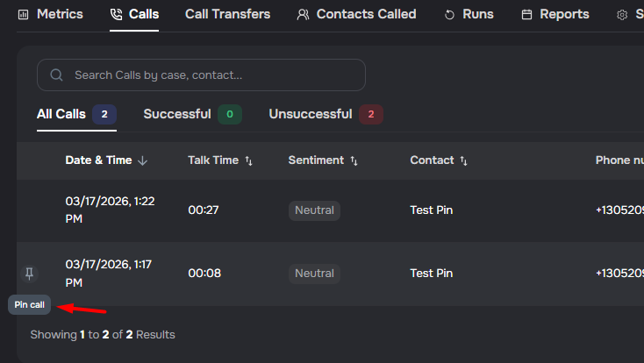644x363 pixels.
Task: Click the Date & Time sort arrow
Action: pos(143,160)
